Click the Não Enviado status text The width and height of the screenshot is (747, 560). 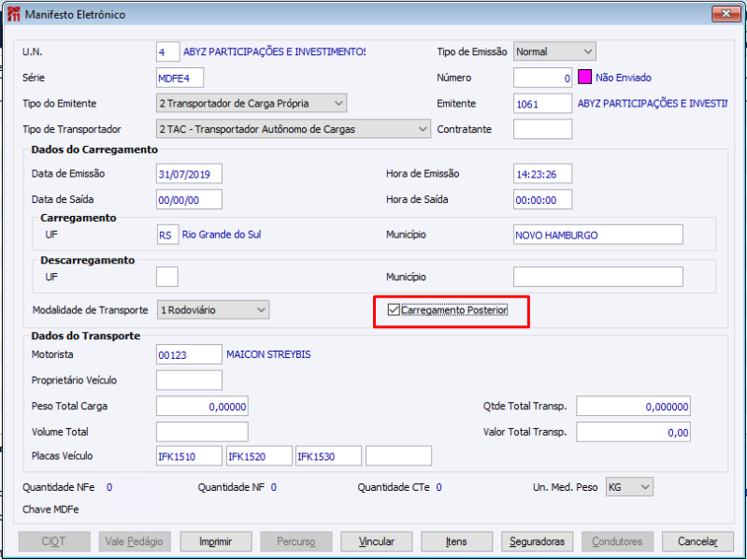624,78
